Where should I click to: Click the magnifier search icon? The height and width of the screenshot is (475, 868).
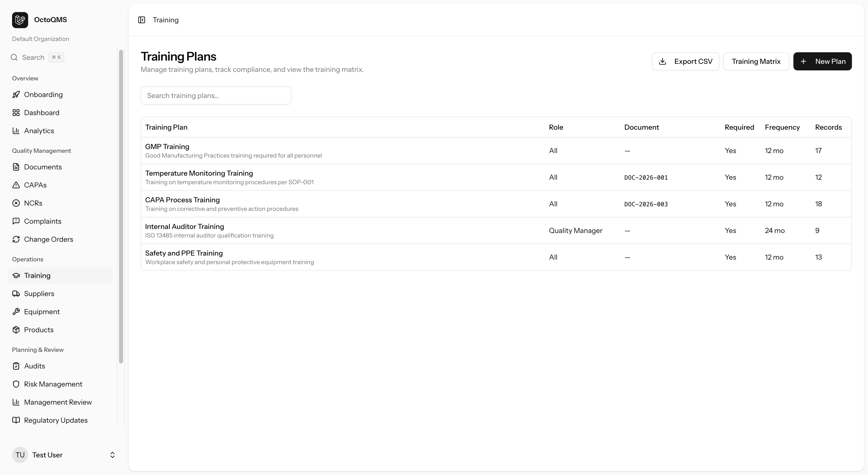(14, 57)
